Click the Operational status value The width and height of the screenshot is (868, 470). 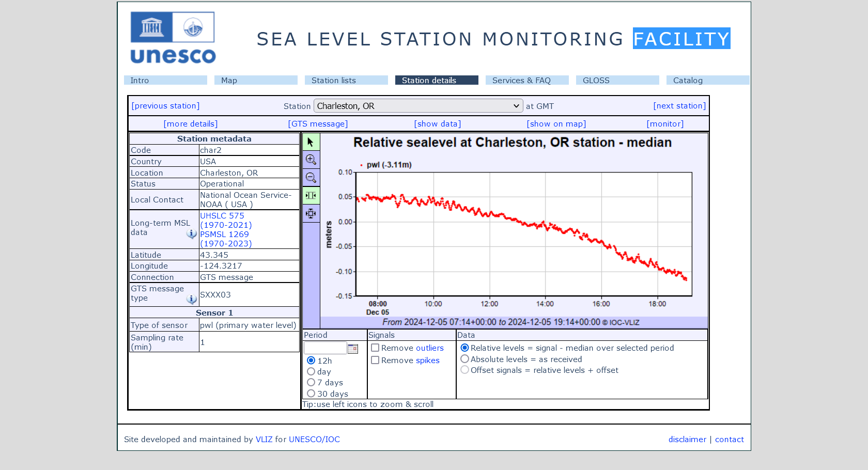point(222,184)
